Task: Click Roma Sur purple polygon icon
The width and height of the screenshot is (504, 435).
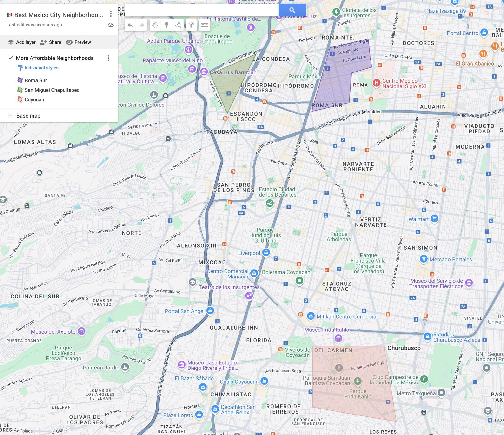Action: 20,80
